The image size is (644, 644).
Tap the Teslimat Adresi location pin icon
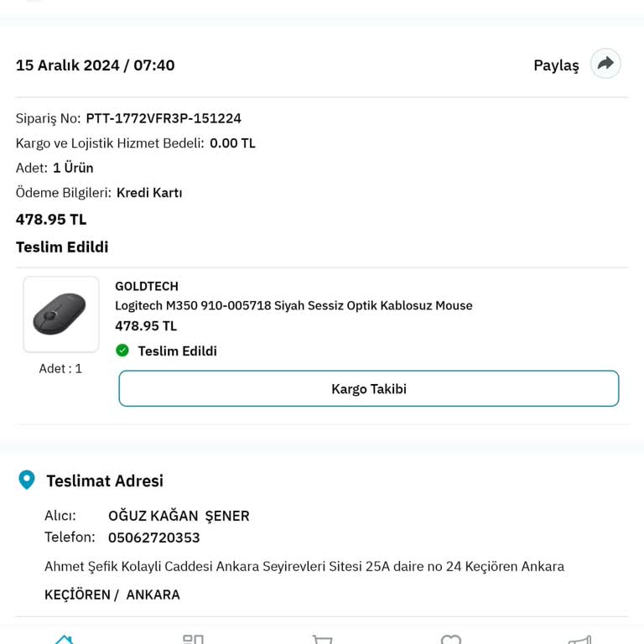coord(27,480)
